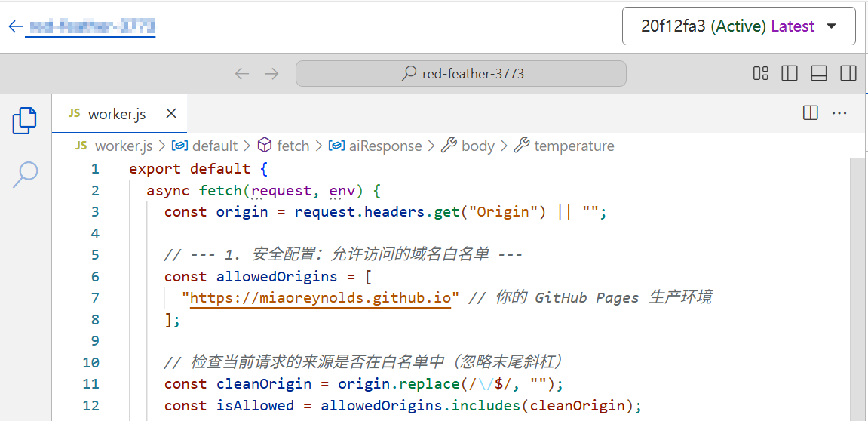This screenshot has width=868, height=421.
Task: Select the worker.js tab
Action: [x=120, y=114]
